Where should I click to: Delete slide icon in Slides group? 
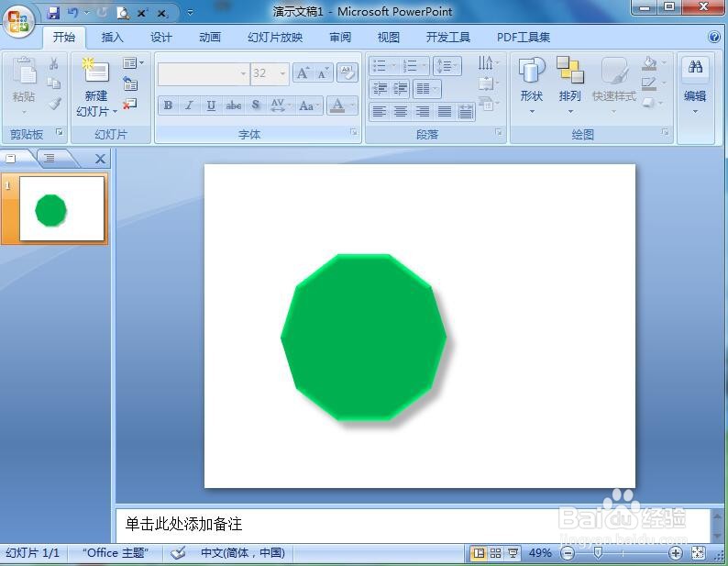pyautogui.click(x=129, y=104)
